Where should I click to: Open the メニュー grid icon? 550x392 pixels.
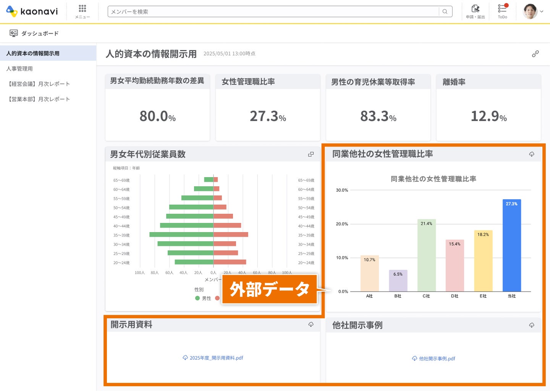[x=82, y=11]
